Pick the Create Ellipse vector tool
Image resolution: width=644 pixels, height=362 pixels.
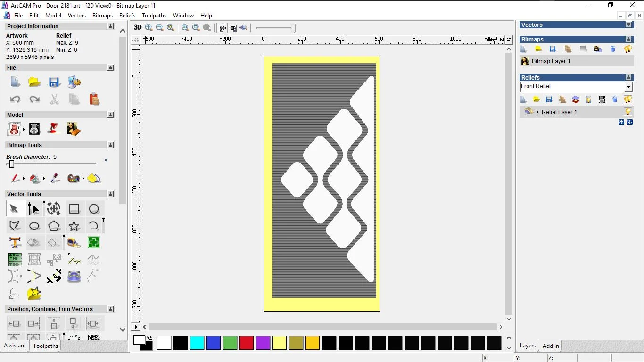34,226
